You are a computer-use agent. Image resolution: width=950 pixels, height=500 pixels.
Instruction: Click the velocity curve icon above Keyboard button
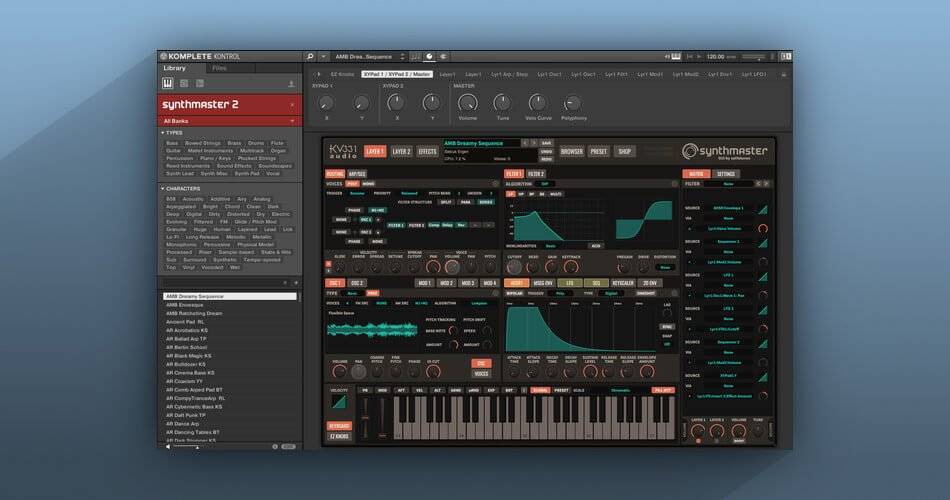339,402
